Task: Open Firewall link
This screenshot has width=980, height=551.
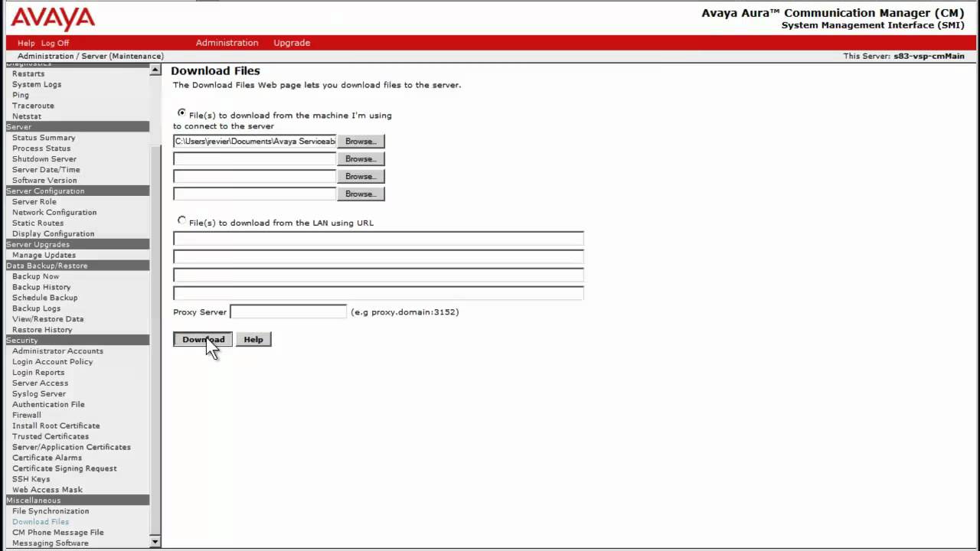Action: 27,416
